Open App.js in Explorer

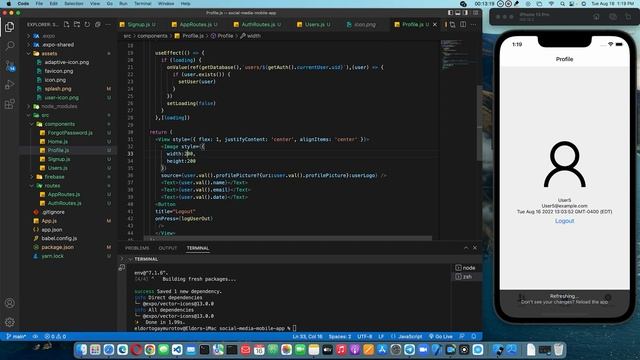pos(49,221)
